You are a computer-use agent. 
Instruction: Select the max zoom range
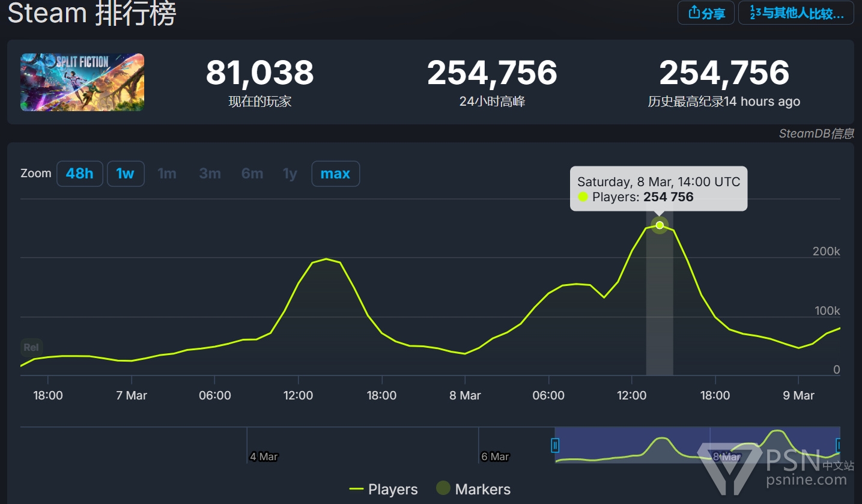[335, 174]
